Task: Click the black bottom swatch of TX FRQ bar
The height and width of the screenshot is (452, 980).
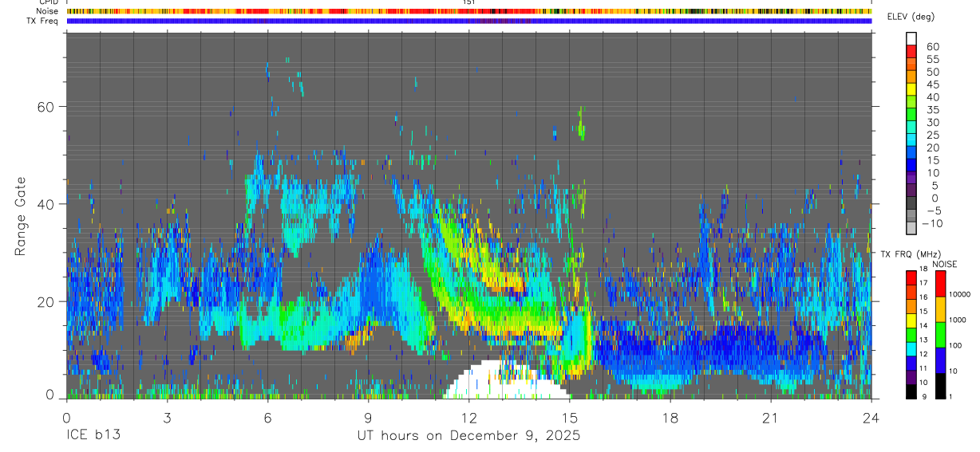Action: [911, 391]
